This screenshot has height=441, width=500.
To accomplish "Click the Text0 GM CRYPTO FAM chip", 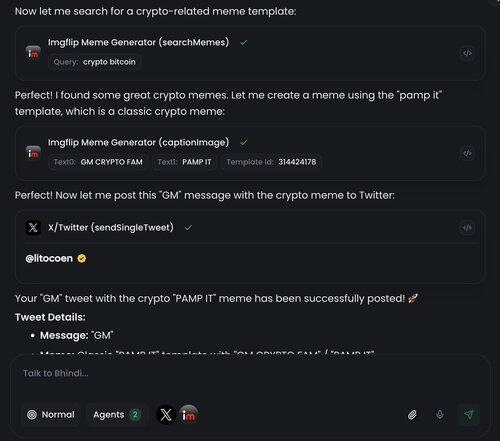I will tap(98, 162).
